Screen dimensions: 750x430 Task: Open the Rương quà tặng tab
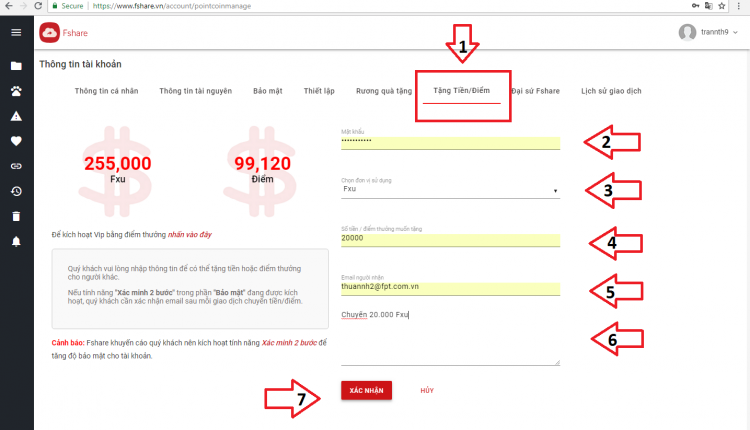click(384, 91)
